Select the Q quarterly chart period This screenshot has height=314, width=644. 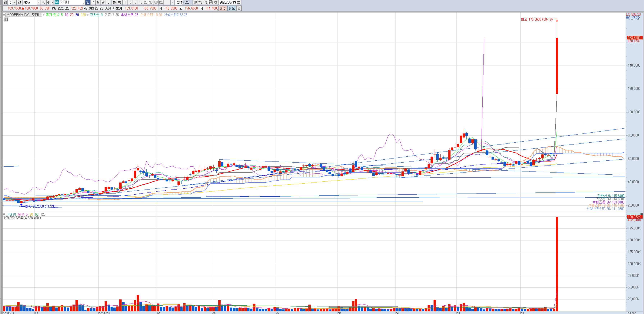pyautogui.click(x=108, y=2)
